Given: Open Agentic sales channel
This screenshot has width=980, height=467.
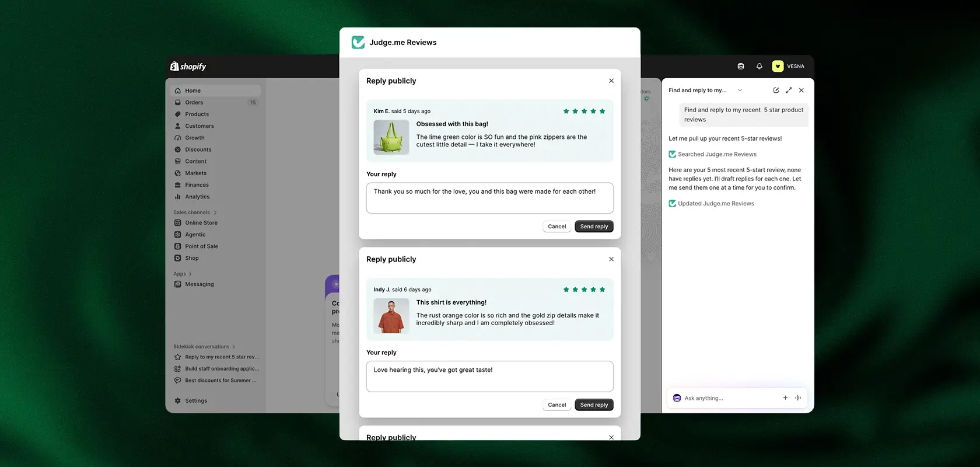Looking at the screenshot, I should tap(215, 235).
